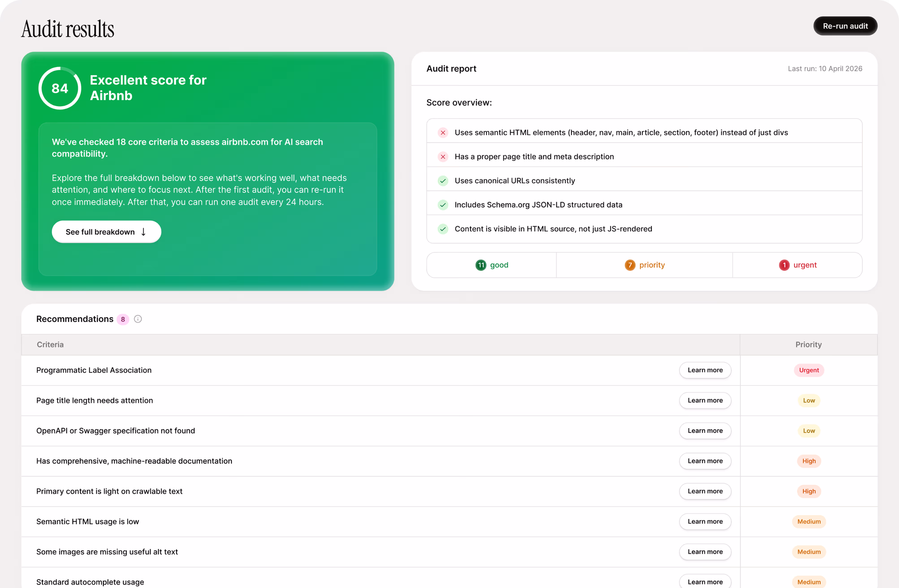Learn more about Semantic HTML usage is low

click(705, 521)
